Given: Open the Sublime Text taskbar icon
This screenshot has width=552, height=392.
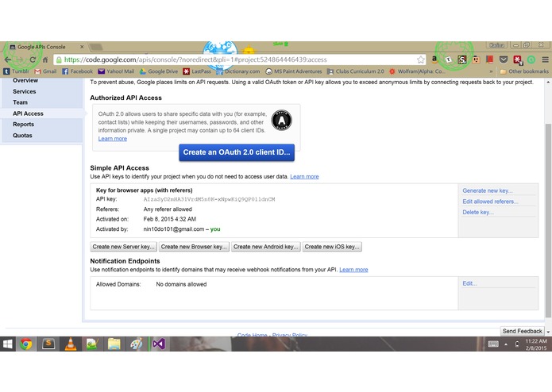Looking at the screenshot, I should click(48, 344).
